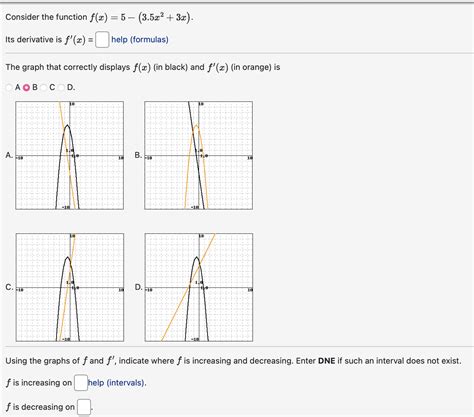The width and height of the screenshot is (474, 417).
Task: Click the label 'A.' beside first graph
Action: [x=9, y=155]
